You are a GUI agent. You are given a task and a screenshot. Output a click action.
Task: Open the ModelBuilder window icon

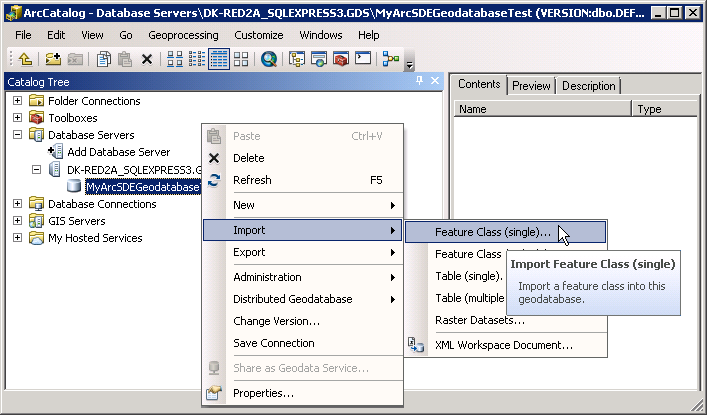pos(391,59)
